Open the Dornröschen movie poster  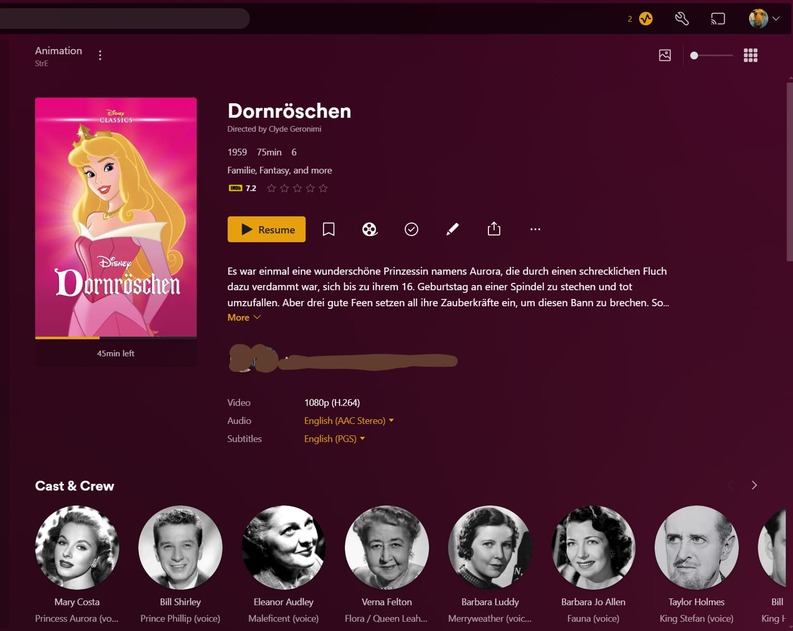116,217
